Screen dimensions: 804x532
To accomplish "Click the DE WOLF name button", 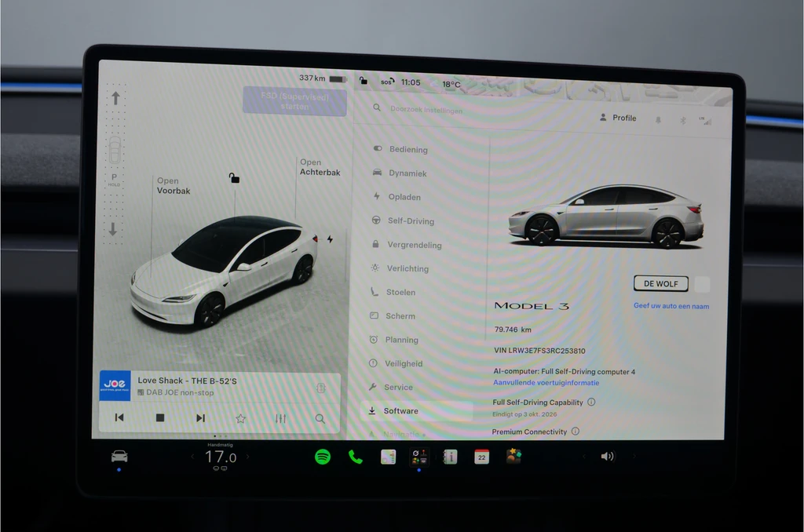I will [661, 283].
